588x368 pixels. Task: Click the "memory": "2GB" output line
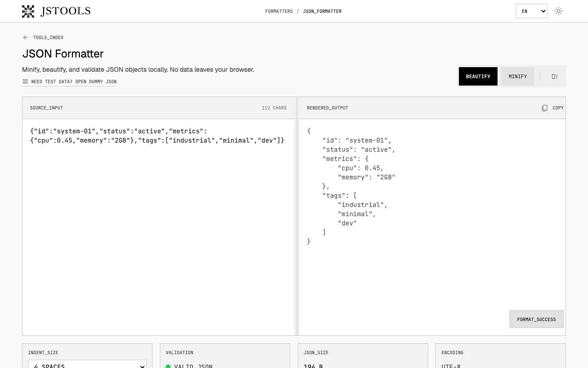click(367, 177)
